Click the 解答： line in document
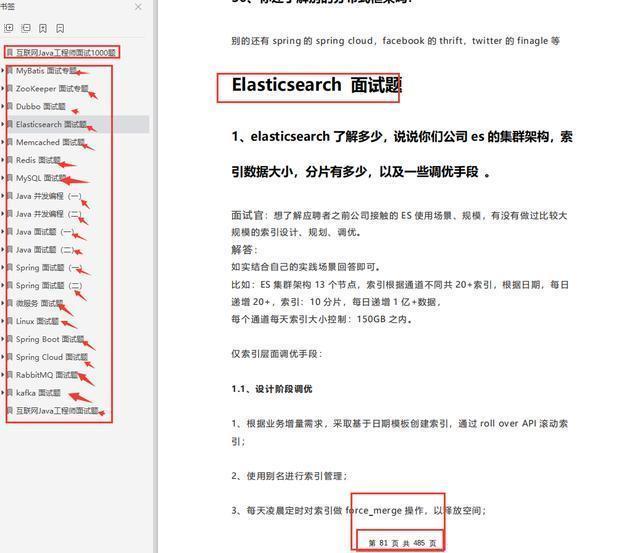The width and height of the screenshot is (640, 553). click(x=244, y=250)
